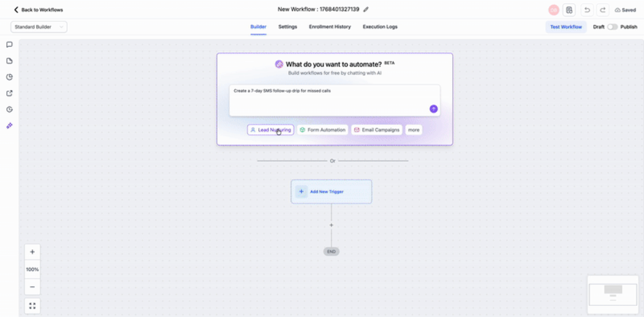The height and width of the screenshot is (317, 644).
Task: Toggle the Draft/Publish switch
Action: pos(612,27)
